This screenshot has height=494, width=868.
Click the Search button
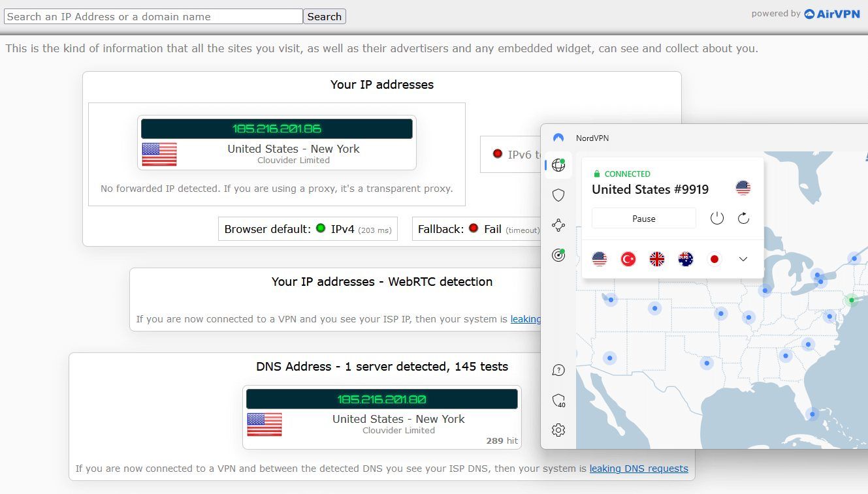(325, 17)
